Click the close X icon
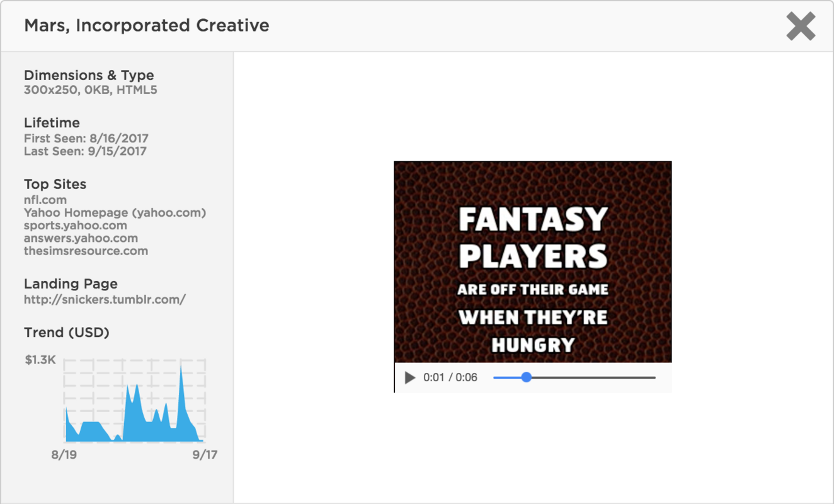Viewport: 834px width, 504px height. tap(800, 26)
